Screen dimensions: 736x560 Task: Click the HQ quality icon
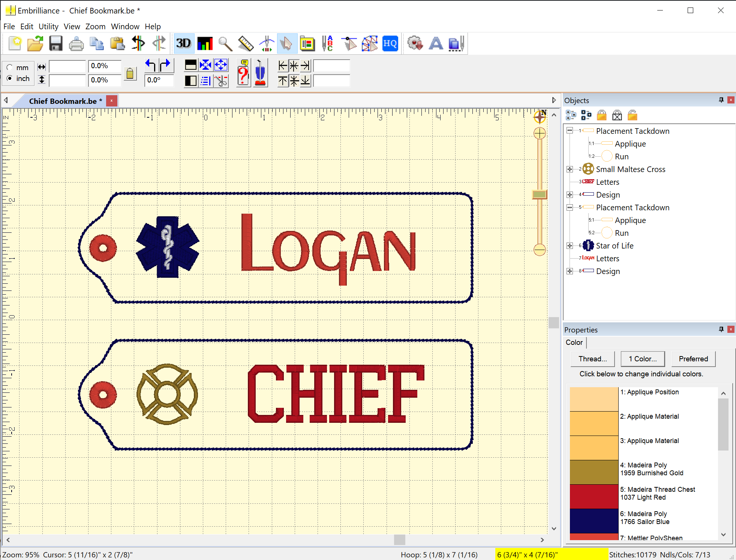point(390,43)
